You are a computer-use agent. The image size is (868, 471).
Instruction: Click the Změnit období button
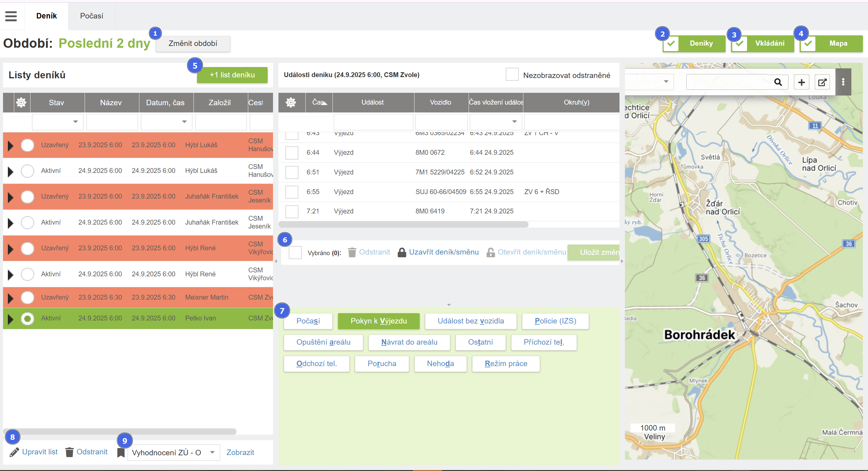click(193, 44)
